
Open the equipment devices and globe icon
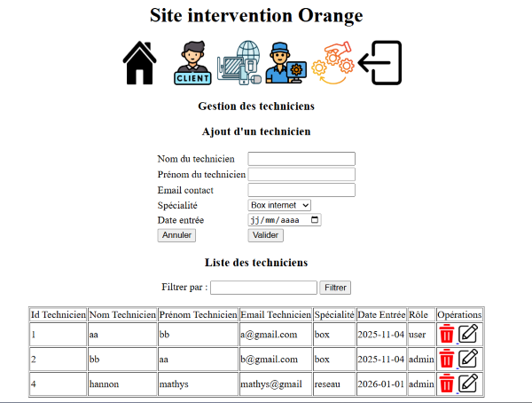click(239, 63)
